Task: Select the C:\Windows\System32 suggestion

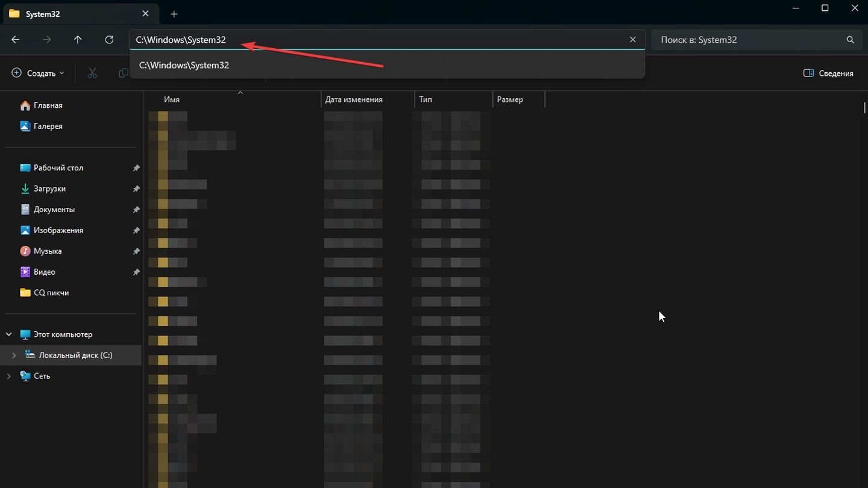Action: 387,65
